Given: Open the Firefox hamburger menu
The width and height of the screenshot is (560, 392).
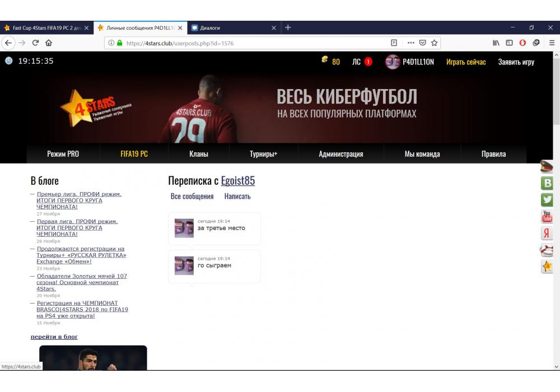Looking at the screenshot, I should 552,43.
